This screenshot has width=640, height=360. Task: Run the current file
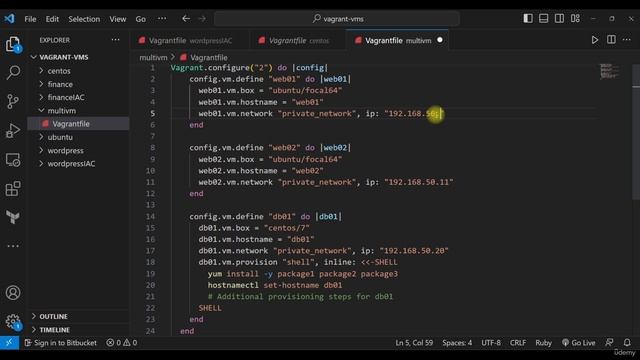[595, 40]
